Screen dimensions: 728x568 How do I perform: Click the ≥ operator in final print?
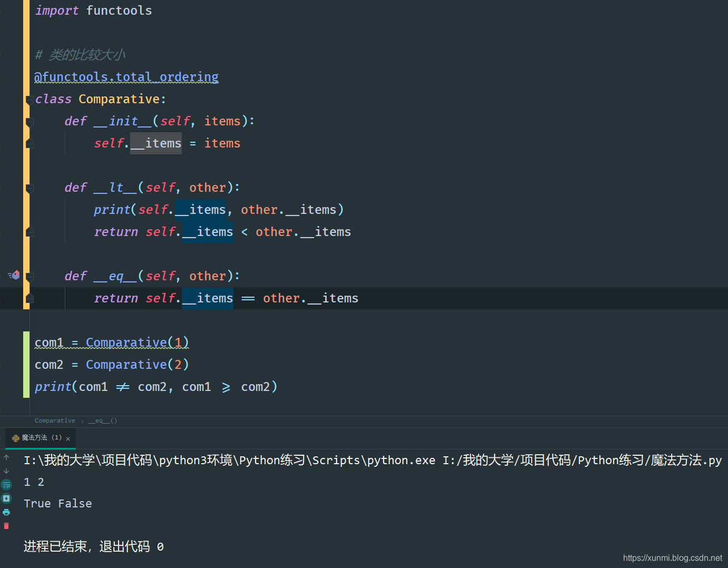[x=226, y=387]
